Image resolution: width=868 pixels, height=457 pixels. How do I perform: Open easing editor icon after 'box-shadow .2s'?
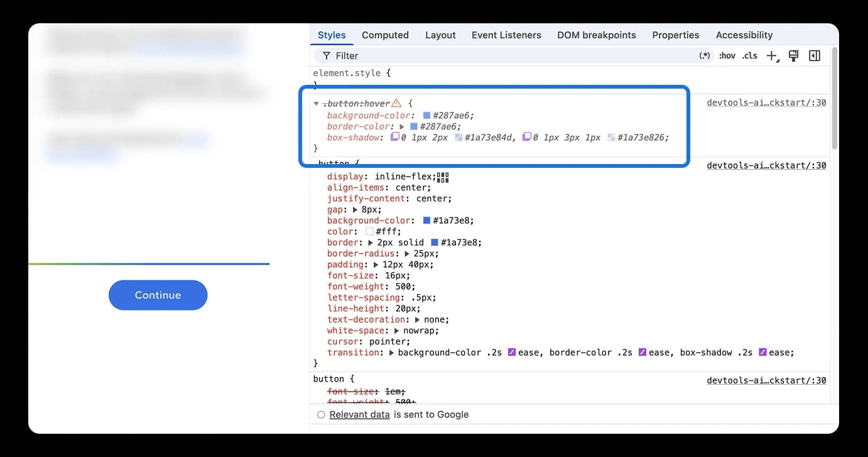coord(763,353)
